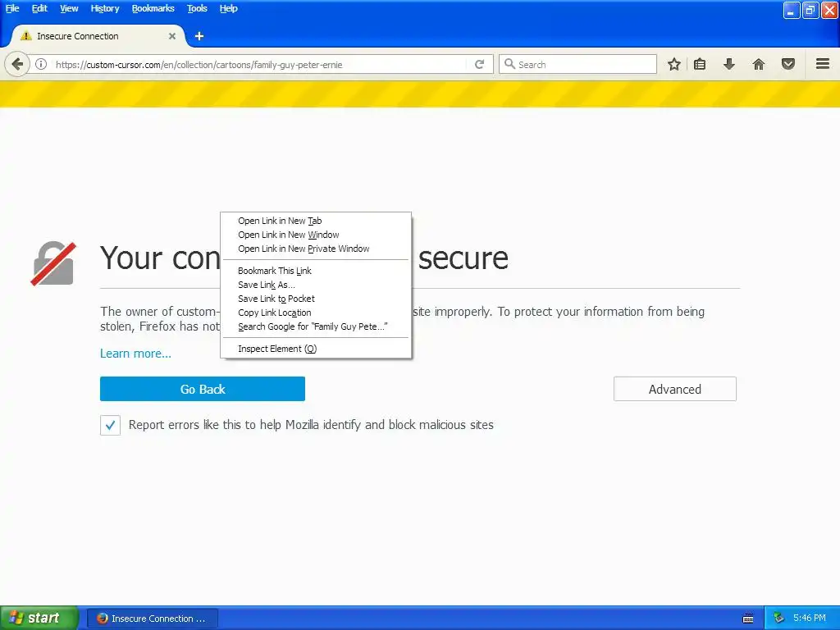This screenshot has width=840, height=630.
Task: Open the Help menu
Action: coord(228,8)
